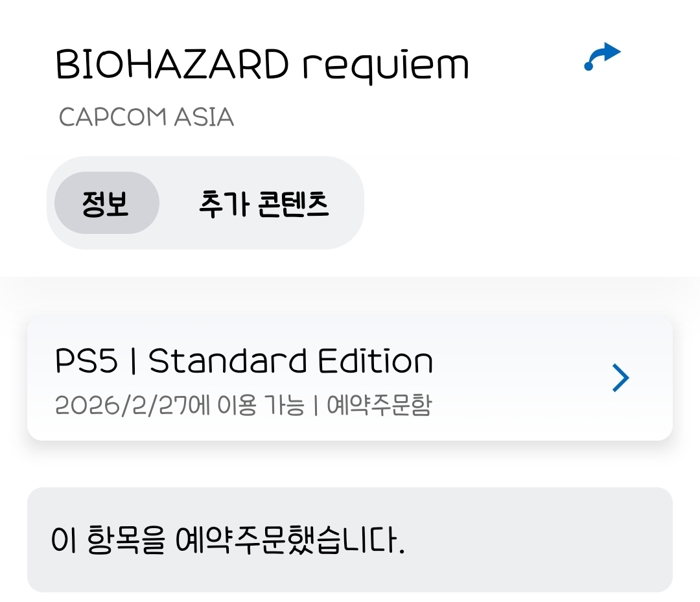
Task: Open the 추가 콘텐츠 tab
Action: (263, 203)
